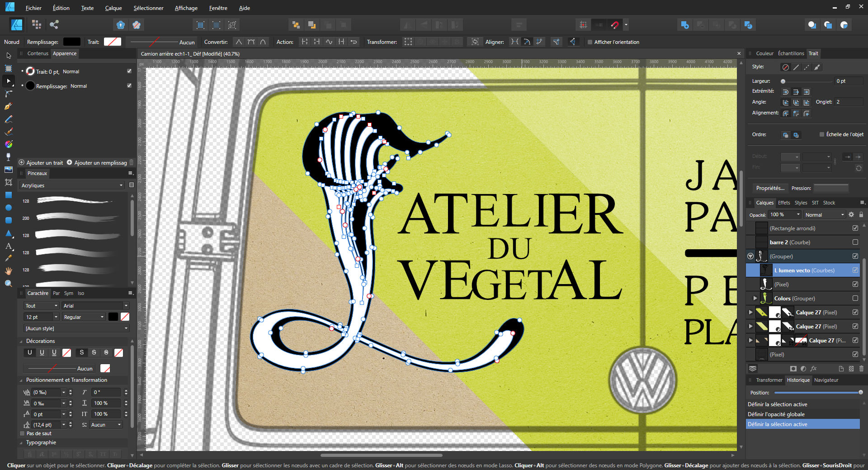Collapse the Décorations section
The width and height of the screenshot is (868, 470).
pyautogui.click(x=21, y=341)
